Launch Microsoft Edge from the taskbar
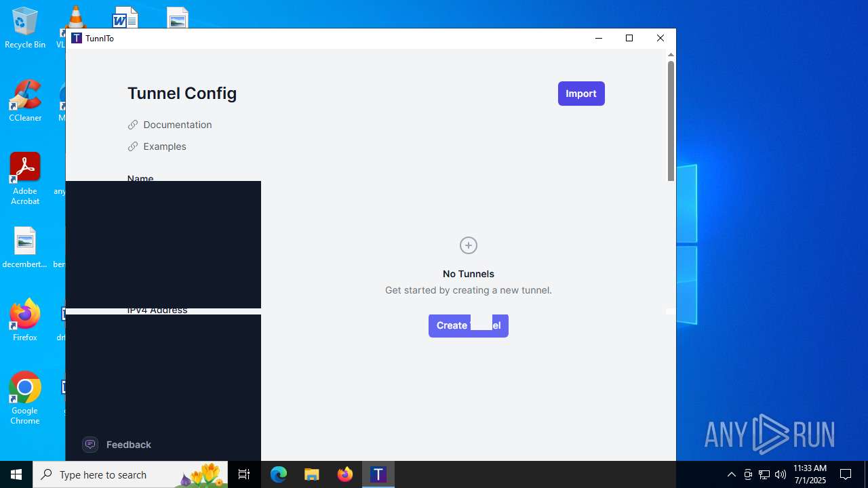Image resolution: width=868 pixels, height=488 pixels. click(279, 474)
